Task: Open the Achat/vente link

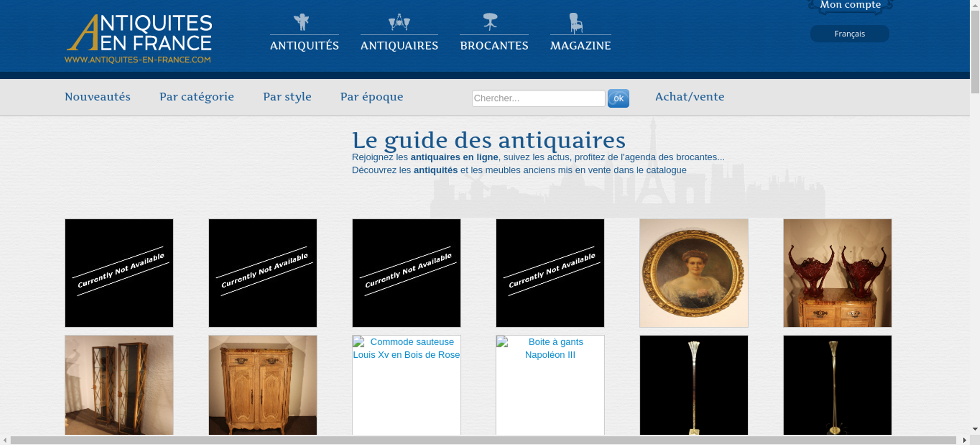Action: coord(689,97)
